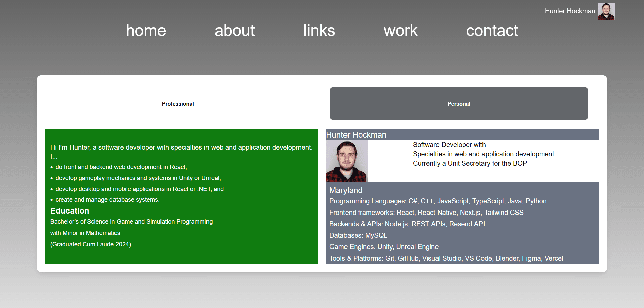
Task: Click the Programming Languages line
Action: (438, 201)
